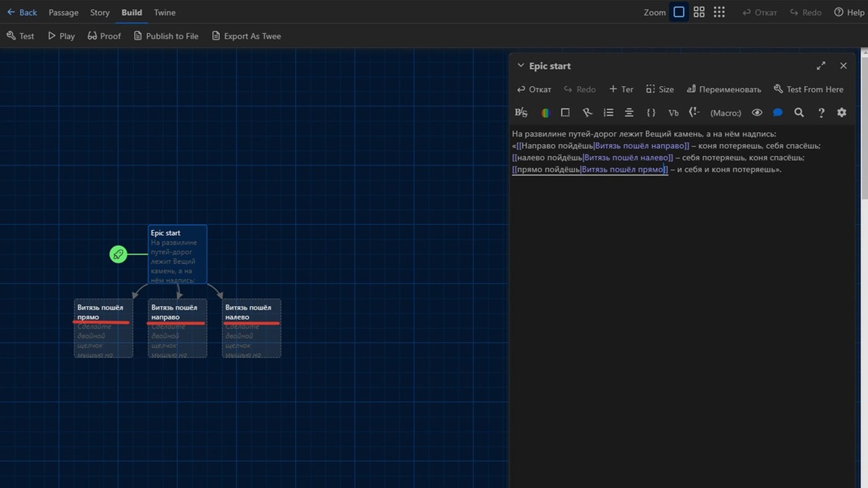
Task: Open the Twine tab
Action: point(165,12)
